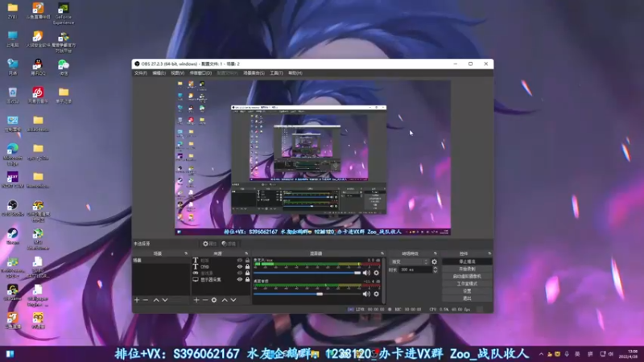
Task: Open the Docks menu in OBS
Action: pos(200,73)
